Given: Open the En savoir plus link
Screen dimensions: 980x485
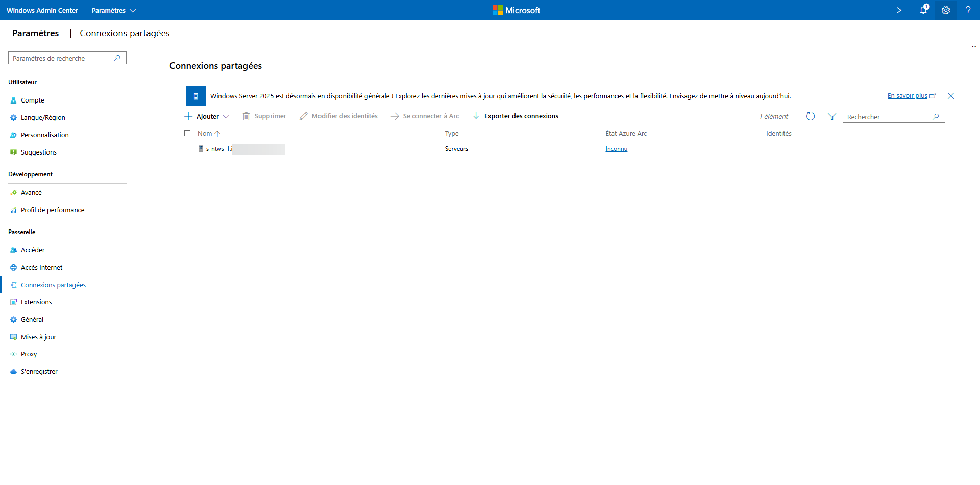Looking at the screenshot, I should [907, 96].
